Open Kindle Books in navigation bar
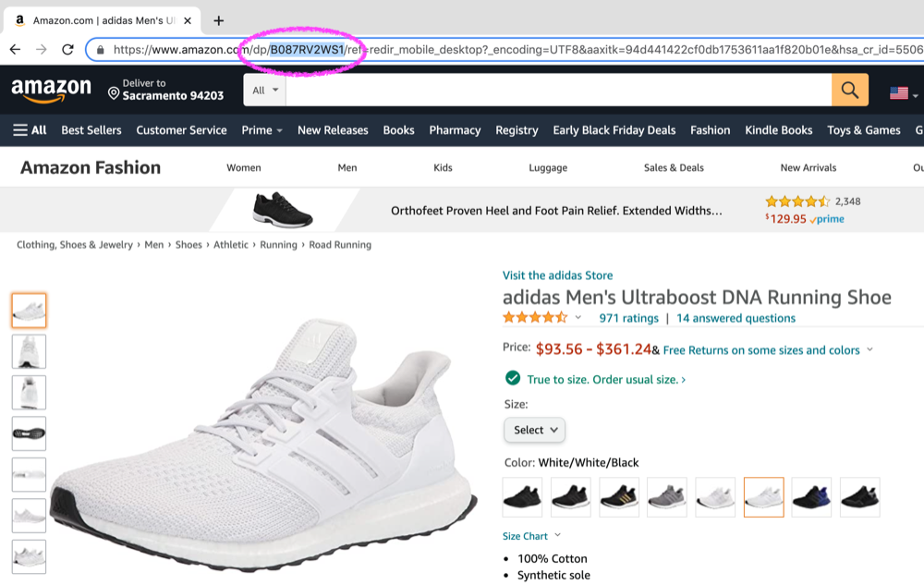 (778, 130)
